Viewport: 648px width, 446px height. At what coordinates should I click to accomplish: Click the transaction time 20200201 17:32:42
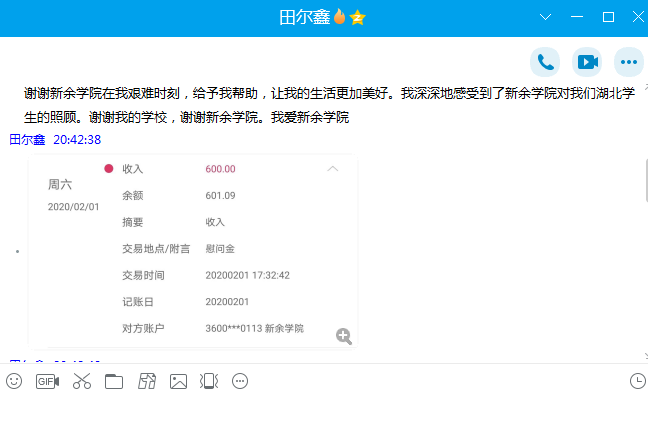248,275
